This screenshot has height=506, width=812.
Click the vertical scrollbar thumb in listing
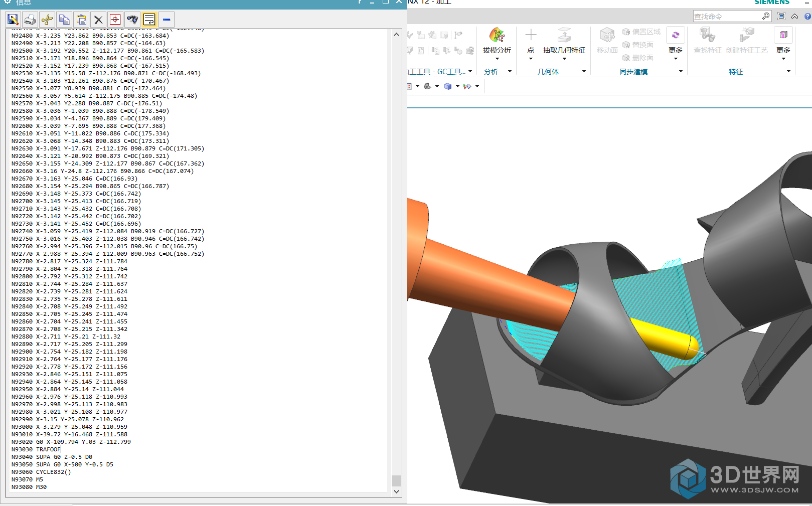click(396, 480)
